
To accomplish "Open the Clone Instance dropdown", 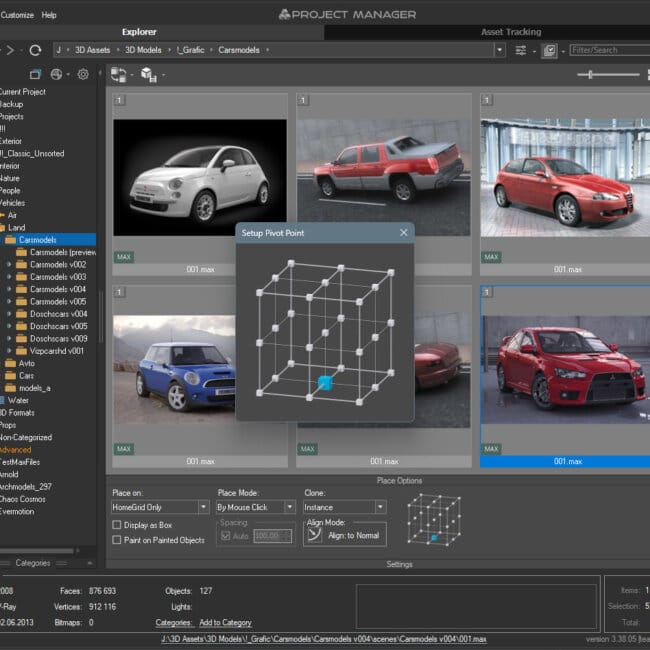I will (344, 507).
